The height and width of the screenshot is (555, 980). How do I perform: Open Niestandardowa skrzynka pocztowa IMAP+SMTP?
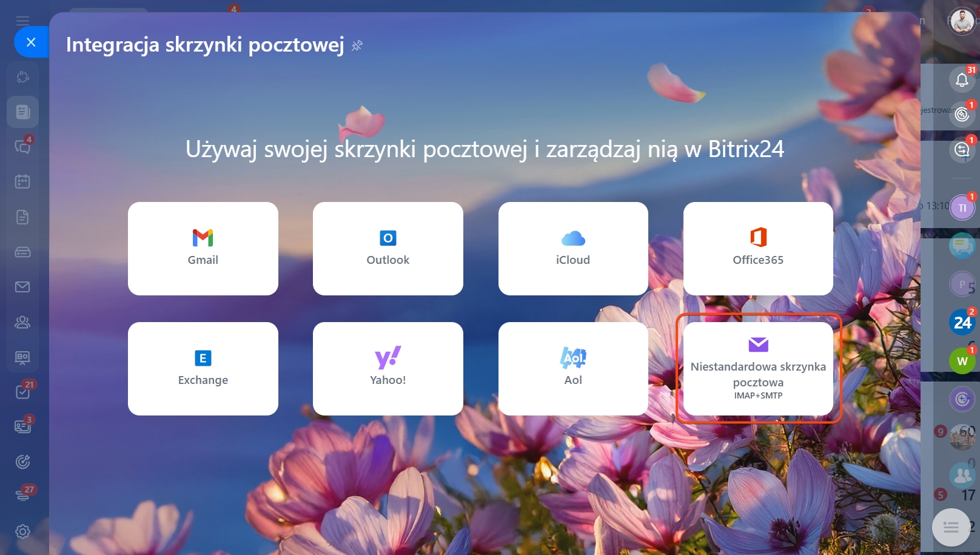pyautogui.click(x=758, y=369)
